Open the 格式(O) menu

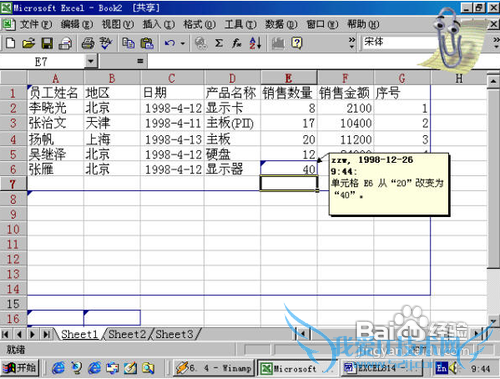click(199, 24)
